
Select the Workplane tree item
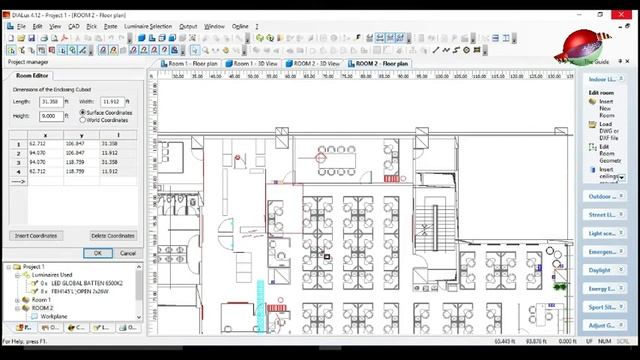53,316
